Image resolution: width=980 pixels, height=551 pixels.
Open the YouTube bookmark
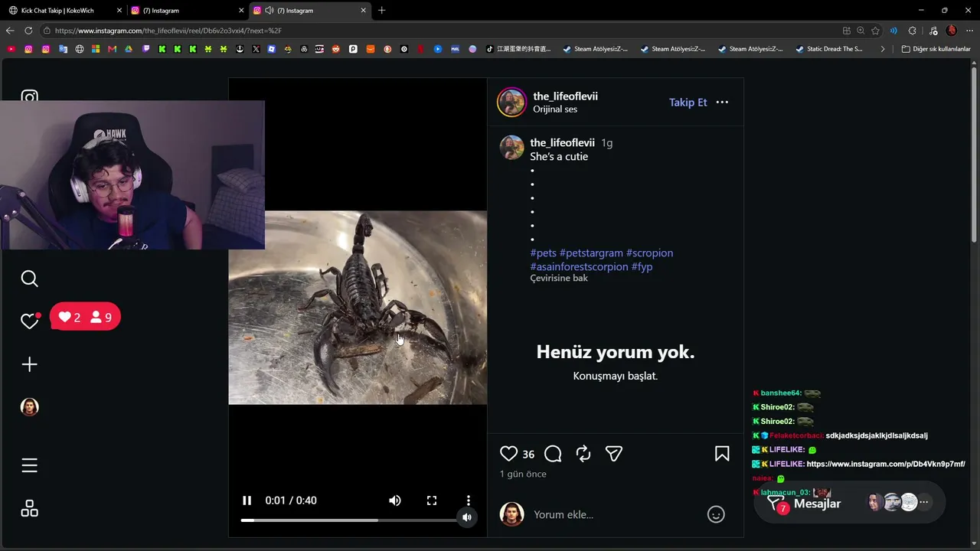(x=11, y=49)
